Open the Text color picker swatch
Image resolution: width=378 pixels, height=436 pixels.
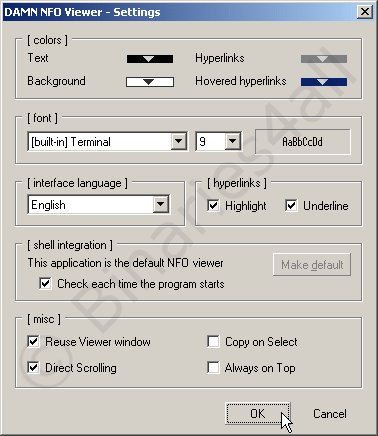coord(150,59)
